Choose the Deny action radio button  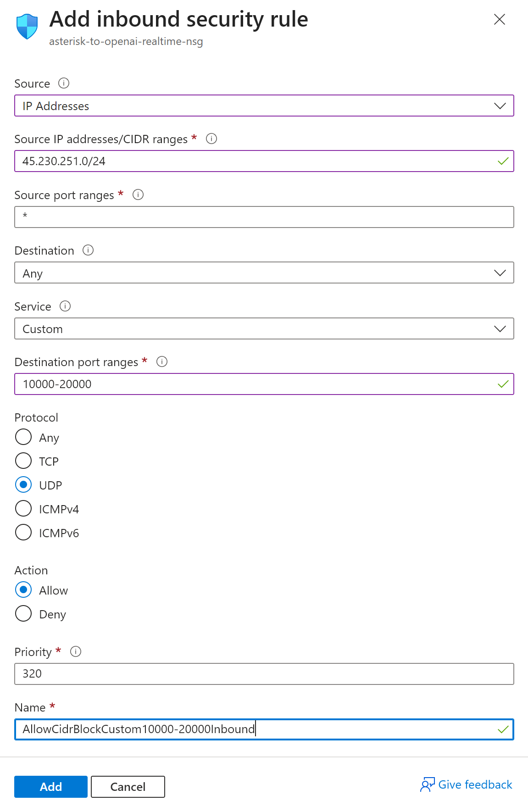click(x=23, y=613)
